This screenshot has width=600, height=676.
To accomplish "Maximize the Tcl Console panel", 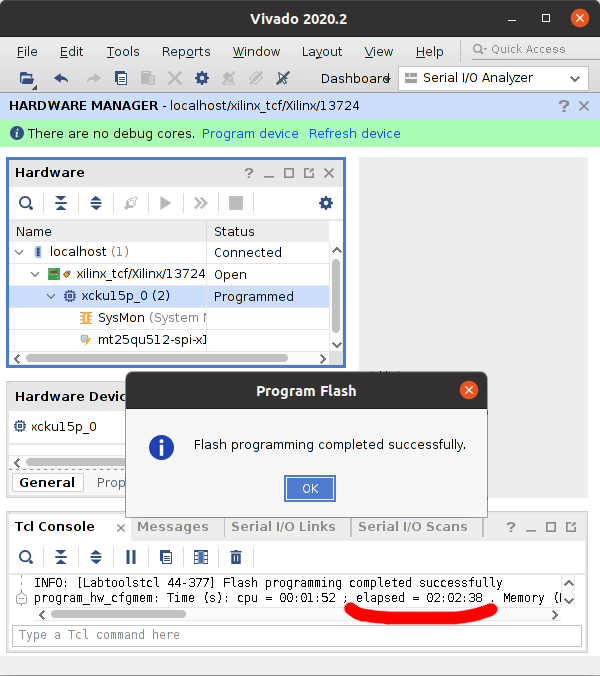I will 551,527.
